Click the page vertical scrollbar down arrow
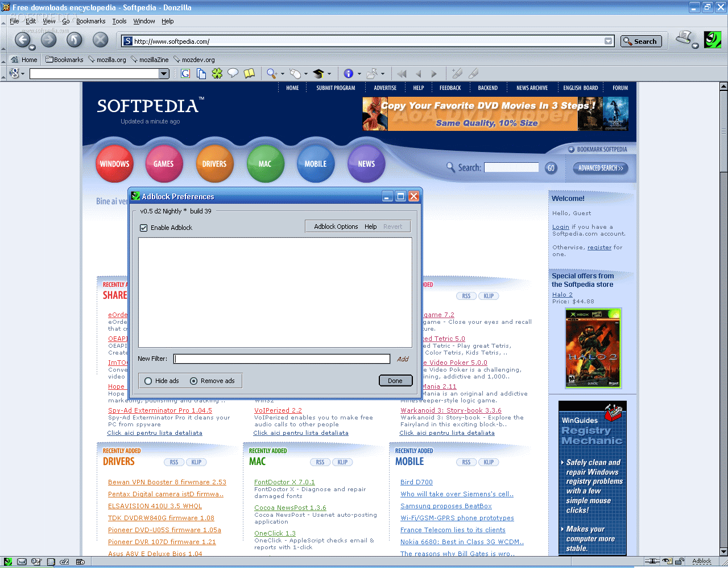Screen dimensions: 728x568 (723, 551)
